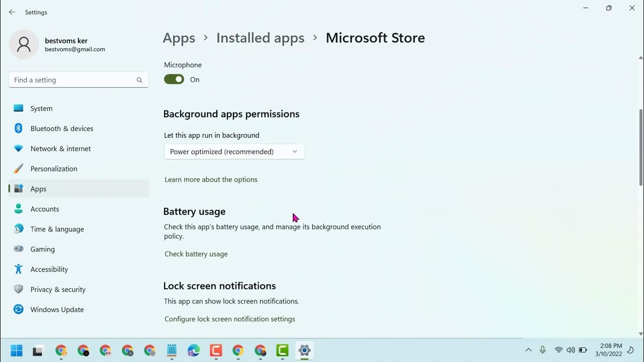Open Task View from the taskbar
The image size is (644, 362).
pyautogui.click(x=38, y=350)
